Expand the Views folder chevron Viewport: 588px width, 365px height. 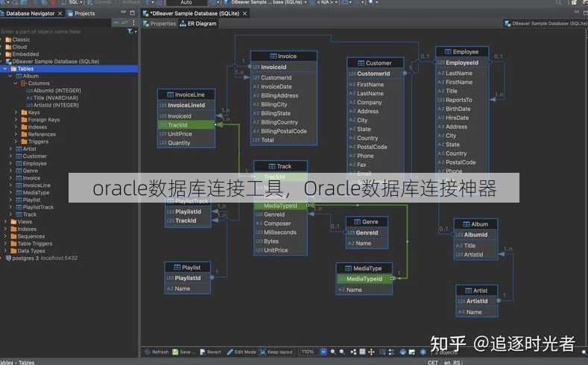pos(5,222)
